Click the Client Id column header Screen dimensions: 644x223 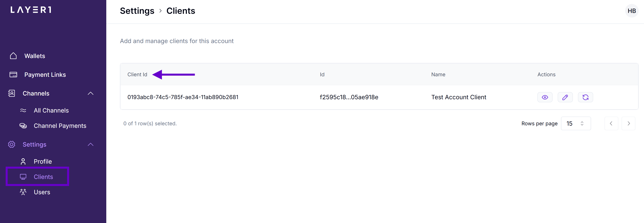(137, 74)
